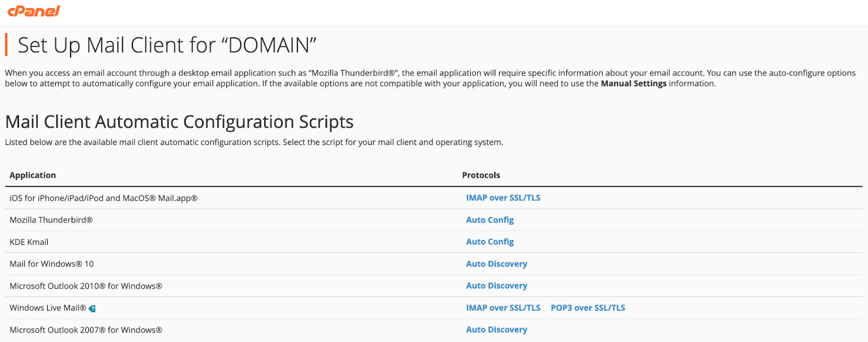Open Auto Discovery for Outlook 2007
Viewport: 868px width, 342px height.
pos(496,330)
